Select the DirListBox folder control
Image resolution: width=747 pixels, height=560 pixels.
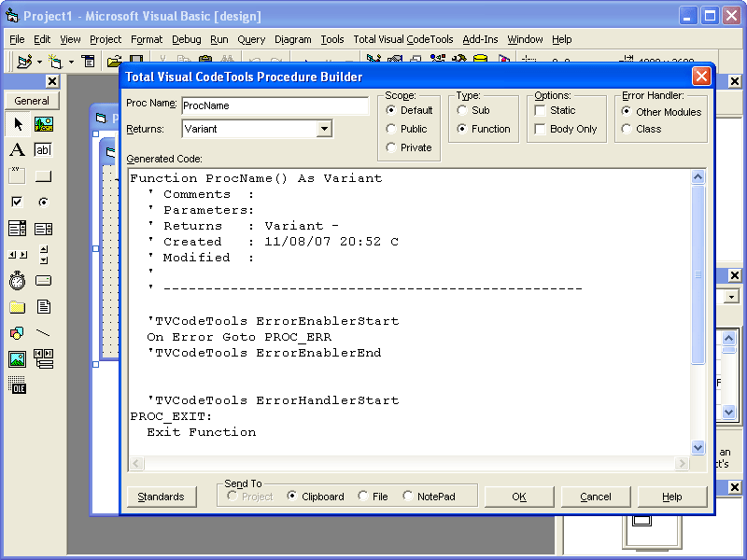(x=18, y=307)
